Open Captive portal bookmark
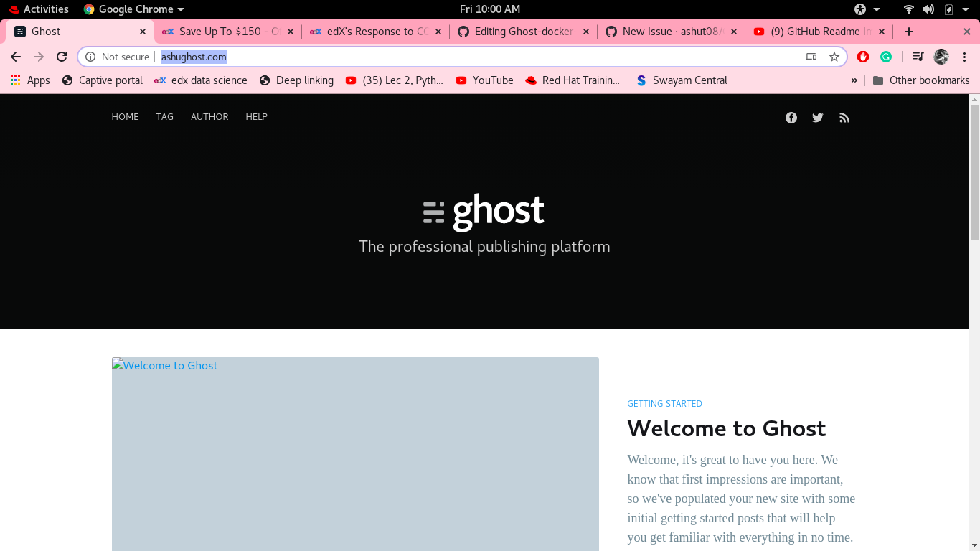The image size is (980, 551). coord(103,80)
